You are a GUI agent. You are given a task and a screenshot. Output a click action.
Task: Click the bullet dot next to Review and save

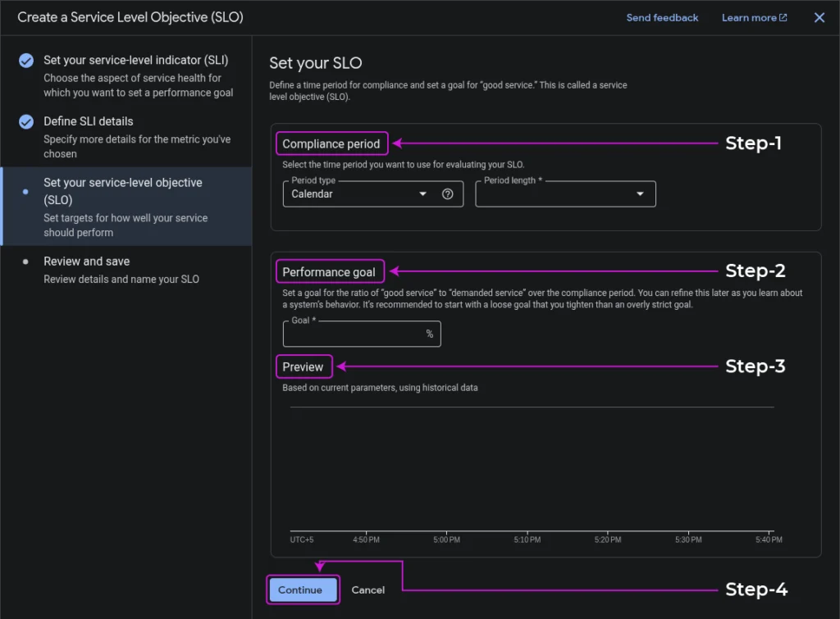click(x=25, y=262)
